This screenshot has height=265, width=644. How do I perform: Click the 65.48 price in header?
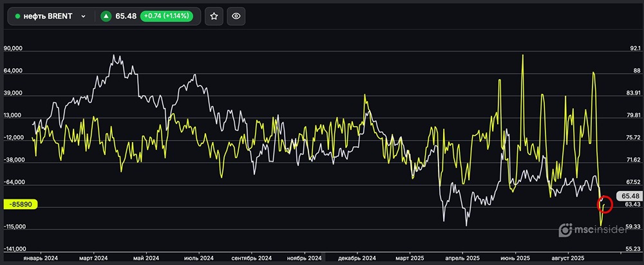[127, 16]
